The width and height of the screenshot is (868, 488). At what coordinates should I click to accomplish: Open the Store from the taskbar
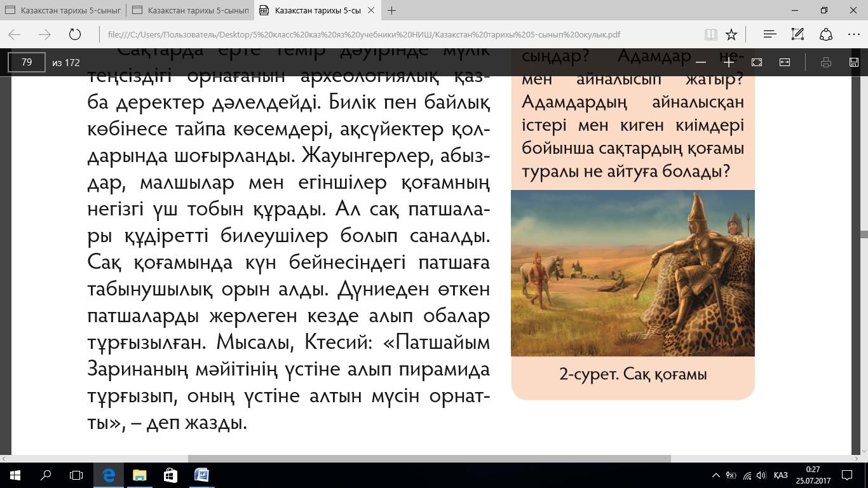pos(170,475)
